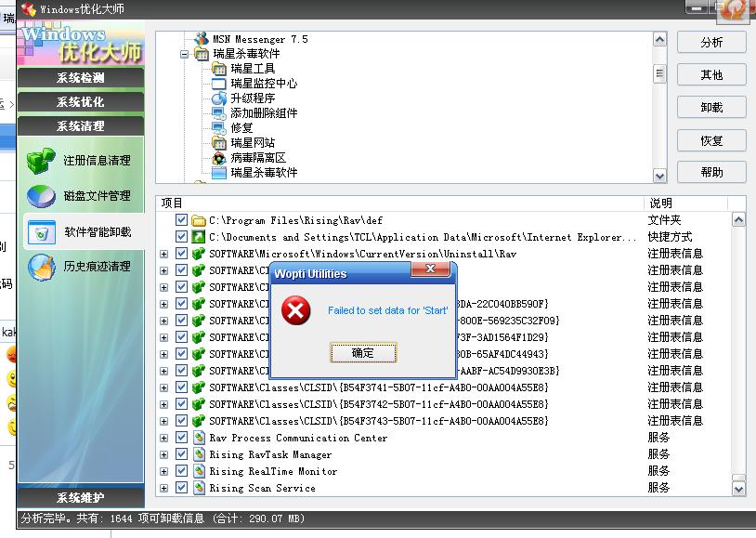Click the 恢复 restore button
The image size is (756, 538).
click(711, 140)
